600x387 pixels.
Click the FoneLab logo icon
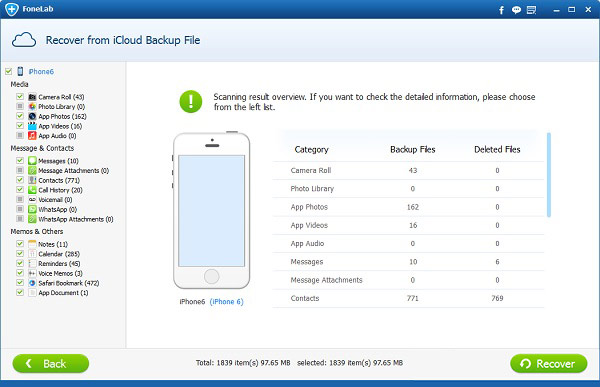tap(11, 9)
